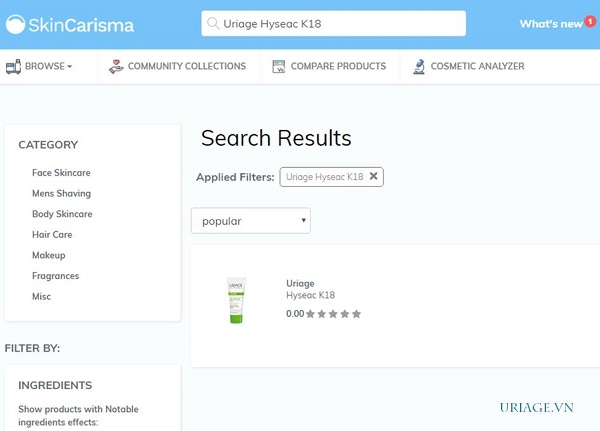Click the Cosmetic Analyzer microscope icon
The image size is (600, 431).
coord(420,67)
